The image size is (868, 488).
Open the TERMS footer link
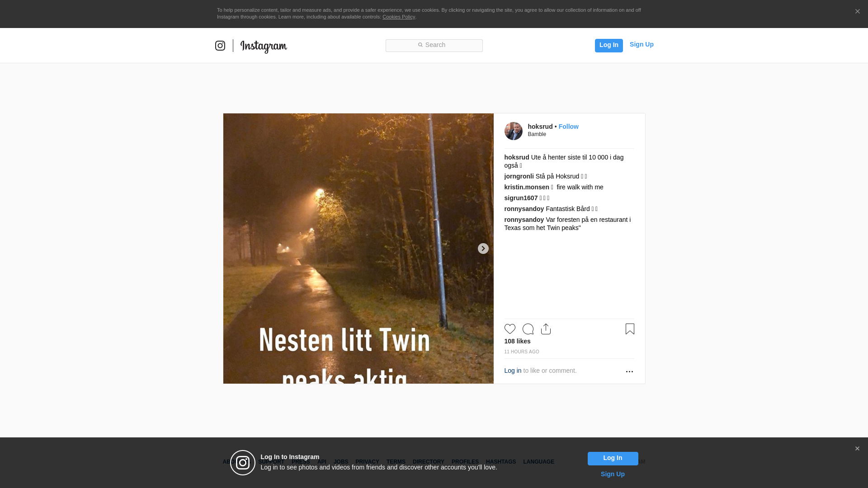click(396, 462)
